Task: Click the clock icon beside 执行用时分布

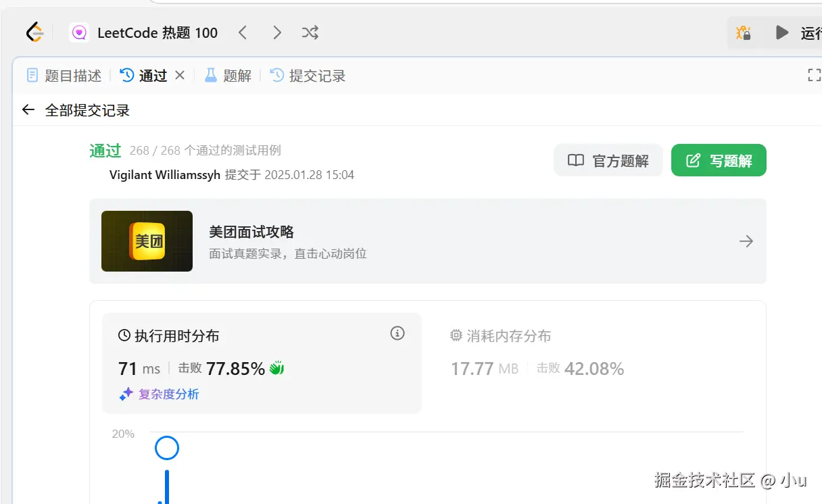Action: click(x=124, y=335)
